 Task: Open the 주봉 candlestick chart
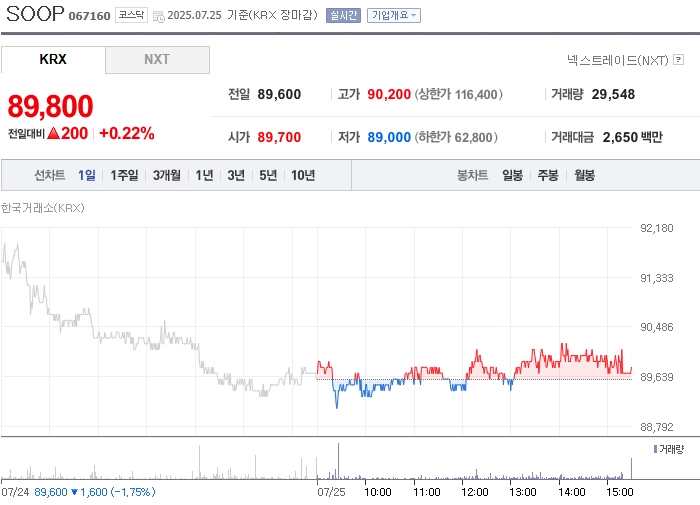(x=548, y=175)
